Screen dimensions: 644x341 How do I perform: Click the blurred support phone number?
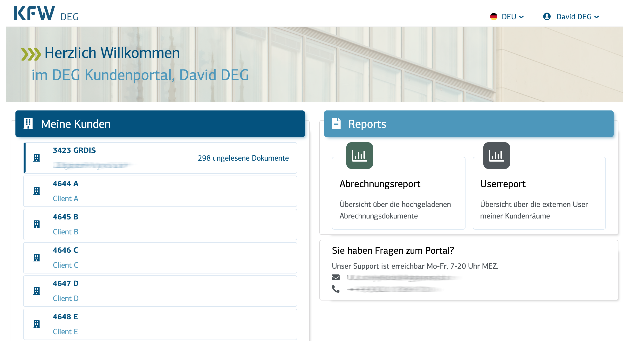click(395, 289)
